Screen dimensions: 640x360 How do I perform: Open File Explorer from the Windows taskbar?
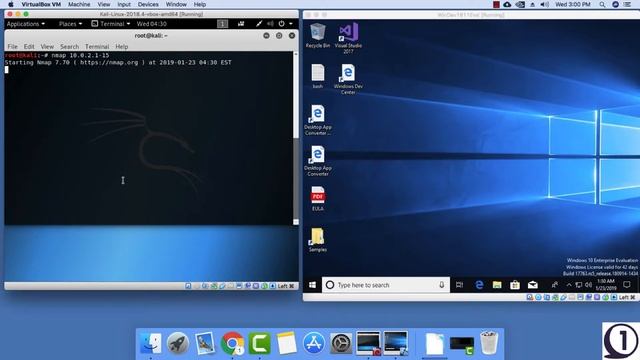click(x=497, y=285)
